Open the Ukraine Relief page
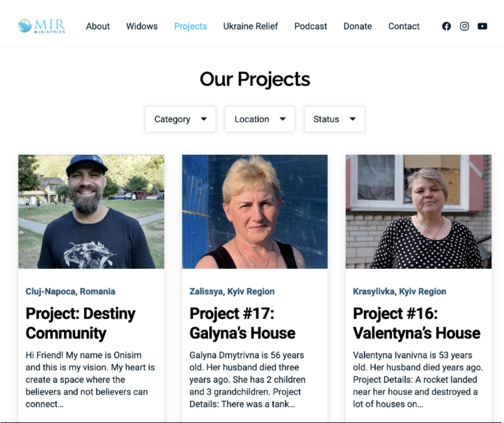Viewport: 504px width, 423px height. (250, 26)
